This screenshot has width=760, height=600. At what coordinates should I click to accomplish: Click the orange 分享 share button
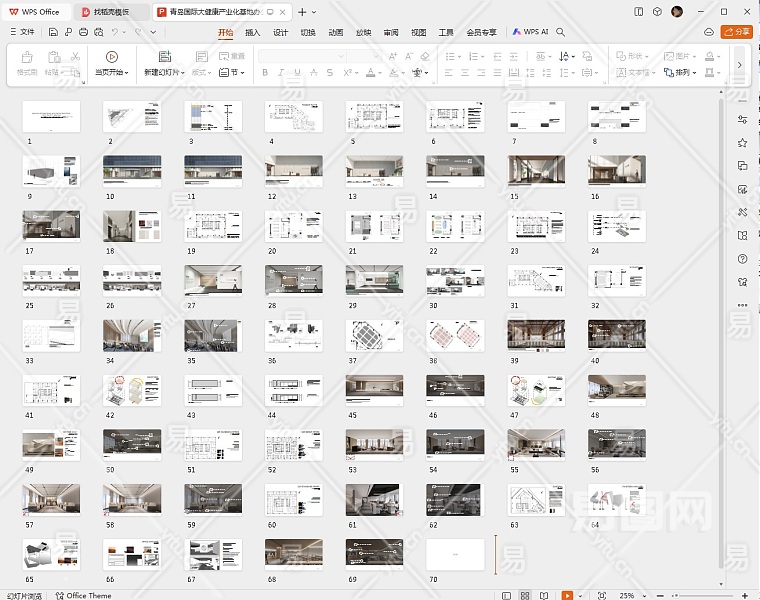pyautogui.click(x=736, y=32)
